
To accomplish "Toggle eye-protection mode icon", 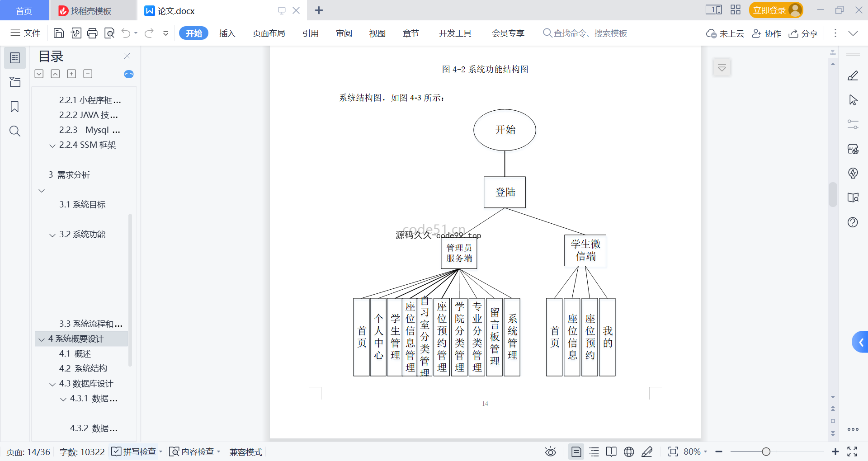I will [550, 452].
